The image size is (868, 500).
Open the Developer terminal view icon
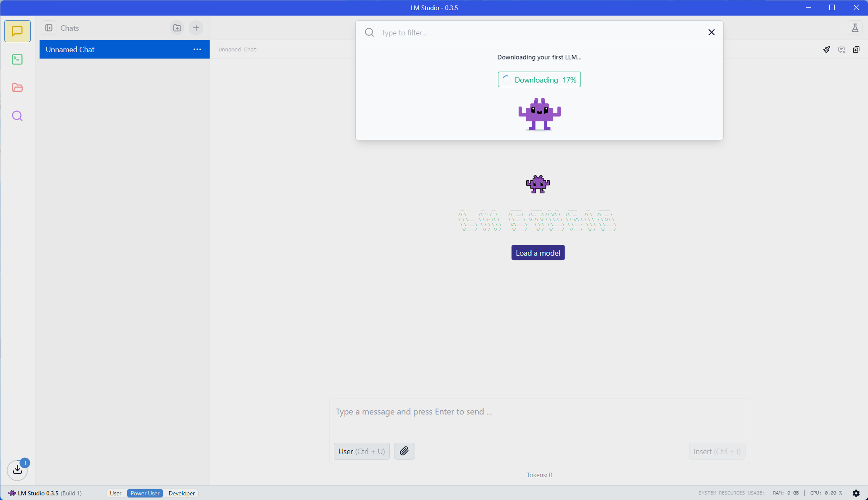click(x=17, y=59)
